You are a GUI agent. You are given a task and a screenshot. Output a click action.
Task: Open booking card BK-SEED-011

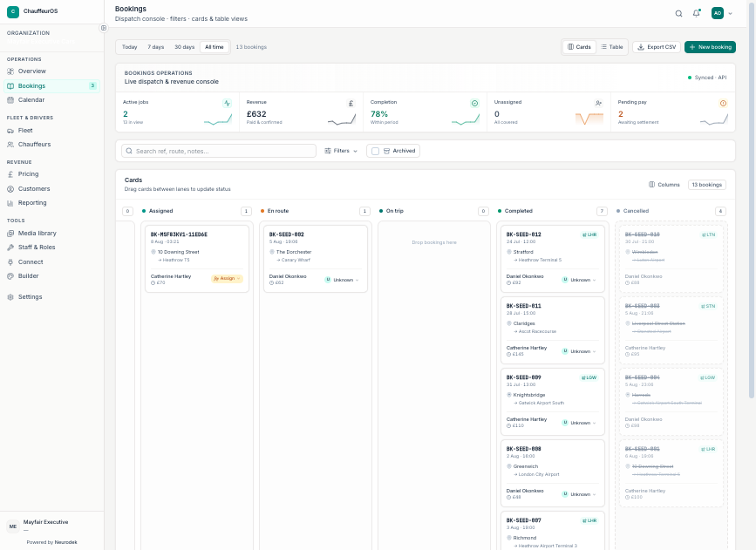(553, 330)
